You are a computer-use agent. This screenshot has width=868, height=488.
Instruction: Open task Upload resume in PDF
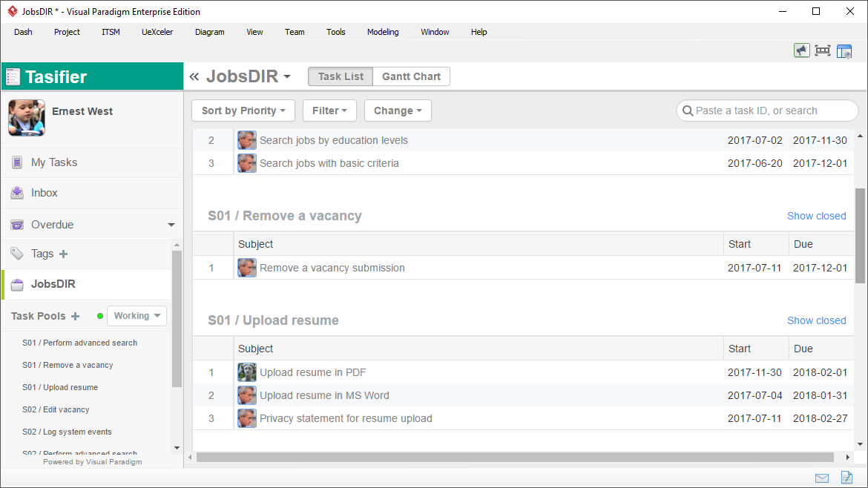tap(313, 372)
